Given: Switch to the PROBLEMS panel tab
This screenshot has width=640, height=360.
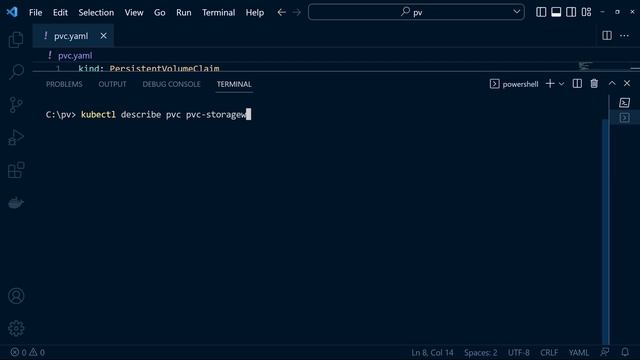Looking at the screenshot, I should coord(64,84).
